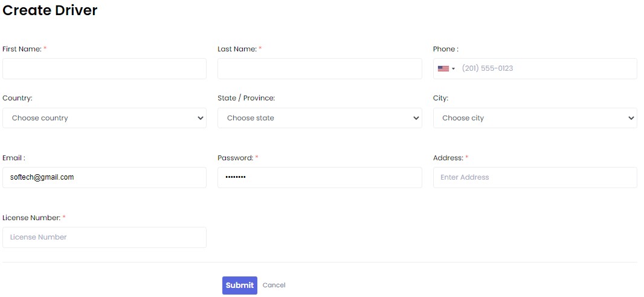Click the Cancel link
Image resolution: width=644 pixels, height=297 pixels.
[274, 286]
